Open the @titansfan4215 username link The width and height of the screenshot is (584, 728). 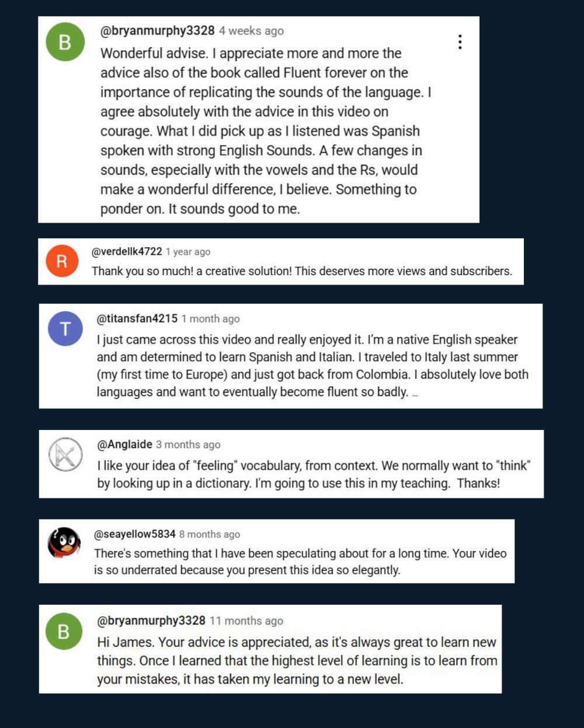[x=137, y=318]
